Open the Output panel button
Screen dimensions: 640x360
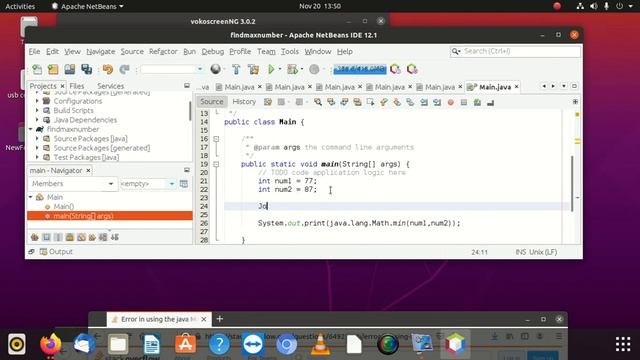coord(56,252)
